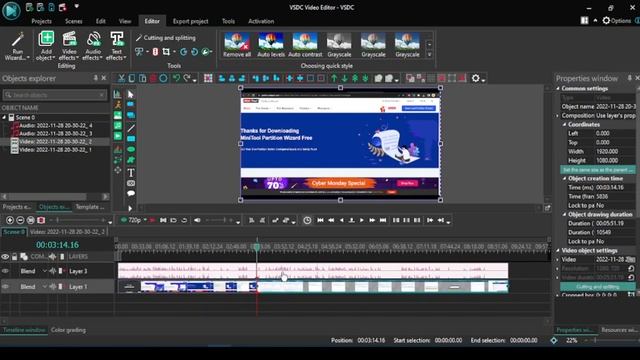
Task: Click the play preview button
Action: [x=362, y=220]
